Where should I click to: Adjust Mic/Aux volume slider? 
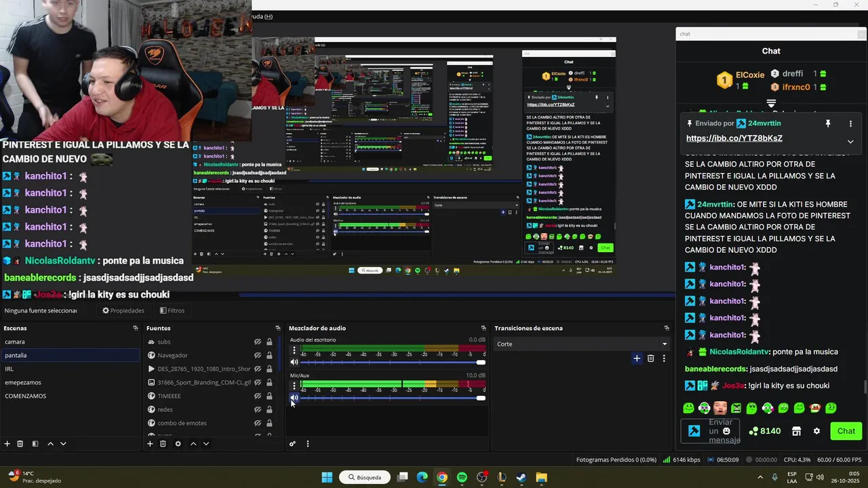(x=393, y=398)
